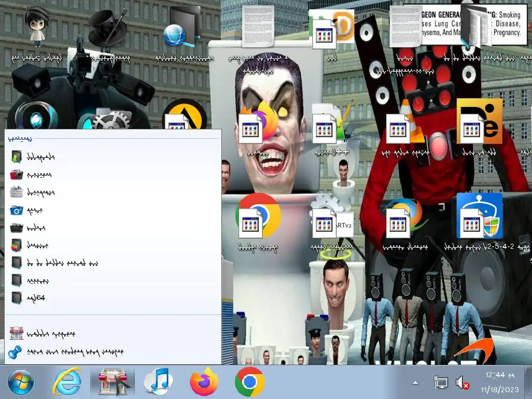This screenshot has width=532, height=399.
Task: Open the silver gear desktop icon
Action: (109, 118)
